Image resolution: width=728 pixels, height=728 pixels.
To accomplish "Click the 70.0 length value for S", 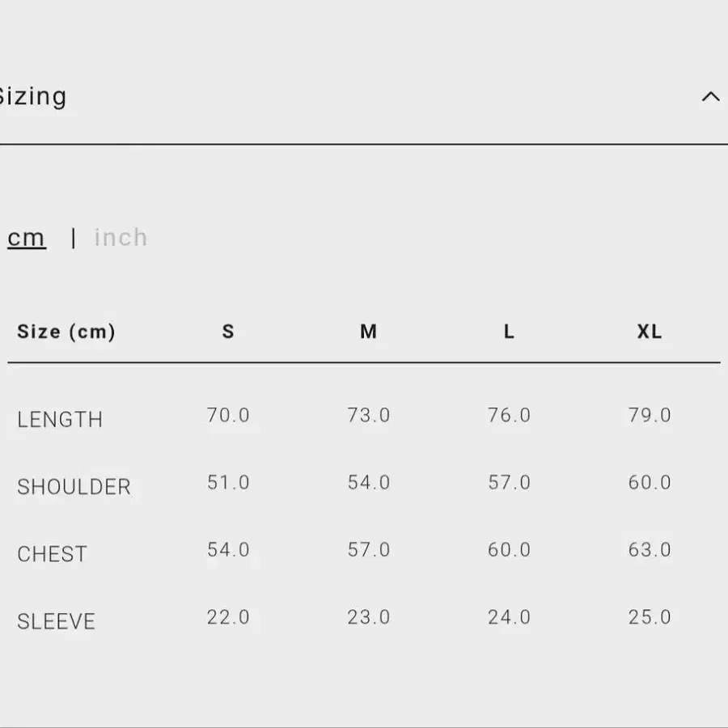I will click(x=228, y=415).
